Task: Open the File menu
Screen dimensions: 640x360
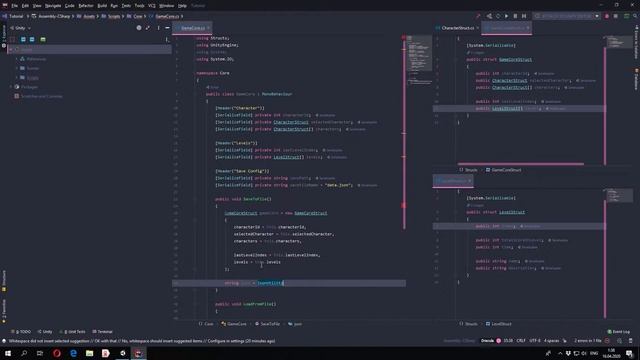Action: (15, 6)
